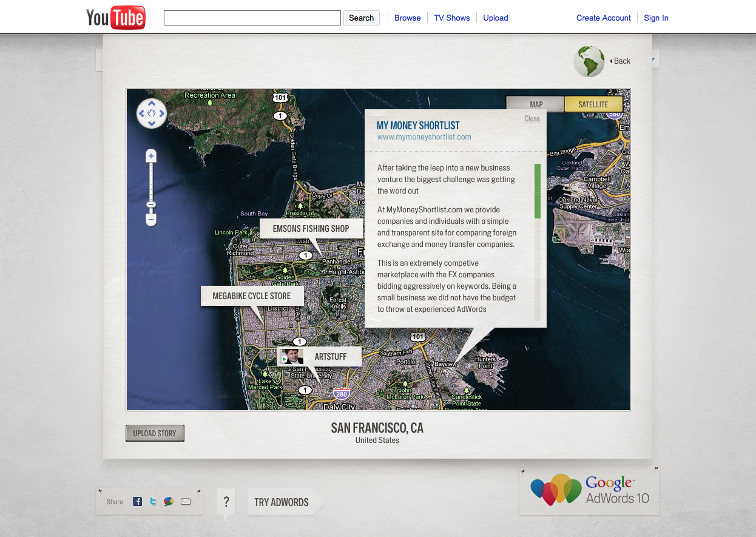Click Sign In
The height and width of the screenshot is (537, 756).
point(656,18)
